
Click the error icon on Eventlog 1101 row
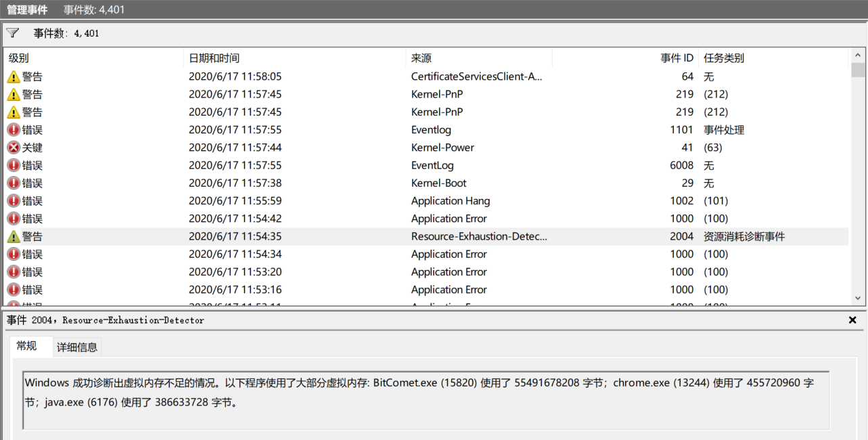coord(14,130)
